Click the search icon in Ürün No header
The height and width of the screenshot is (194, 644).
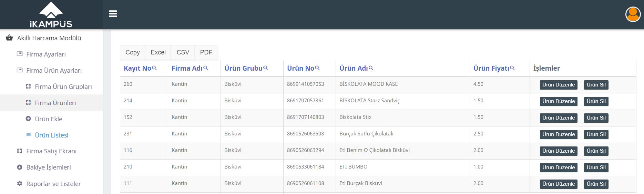tap(317, 68)
